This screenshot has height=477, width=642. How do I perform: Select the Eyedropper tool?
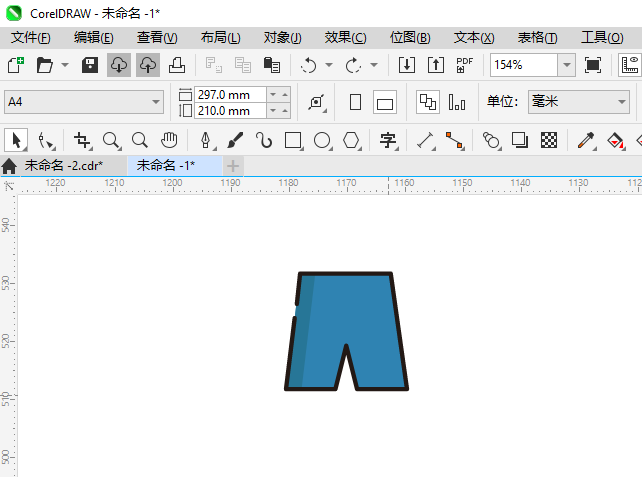pyautogui.click(x=586, y=140)
